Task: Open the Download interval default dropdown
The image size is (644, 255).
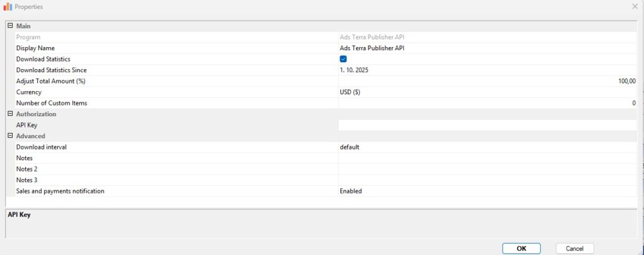Action: click(487, 147)
